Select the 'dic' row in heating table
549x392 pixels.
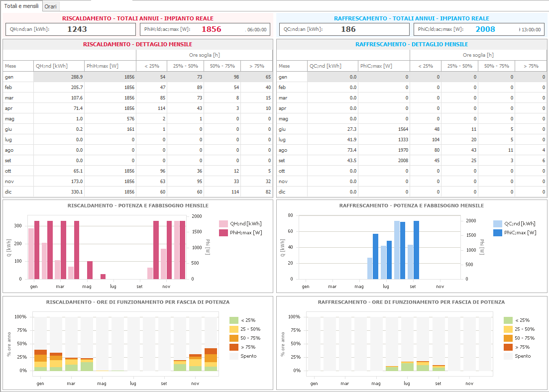pos(137,192)
